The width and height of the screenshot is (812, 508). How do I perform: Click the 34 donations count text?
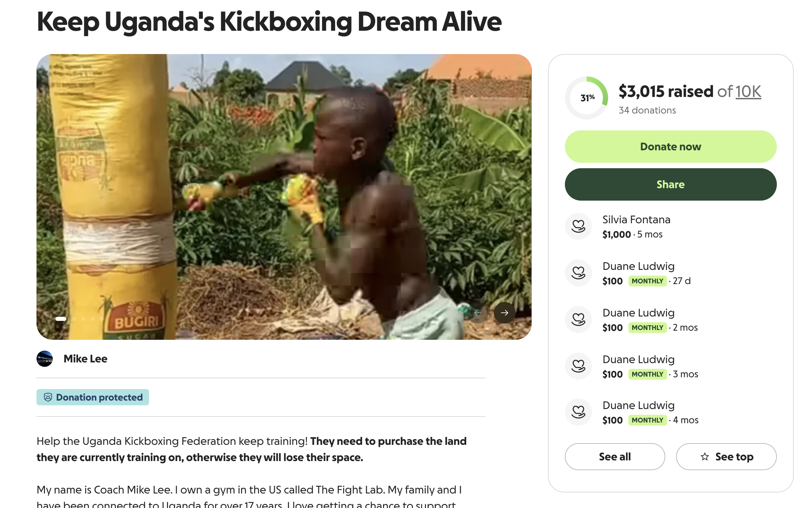tap(647, 110)
